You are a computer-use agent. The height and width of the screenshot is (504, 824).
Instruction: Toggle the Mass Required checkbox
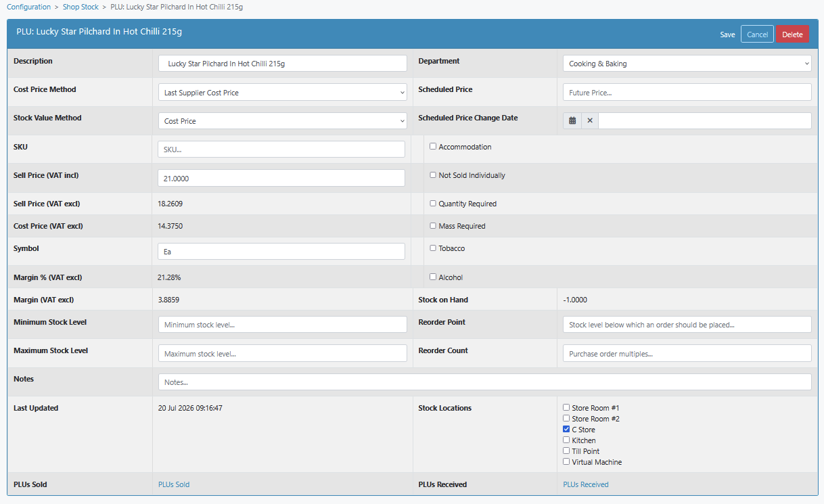click(x=433, y=225)
